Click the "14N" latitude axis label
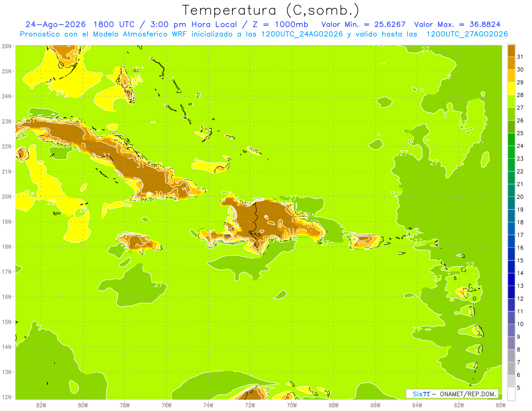The image size is (532, 411). (x=7, y=347)
